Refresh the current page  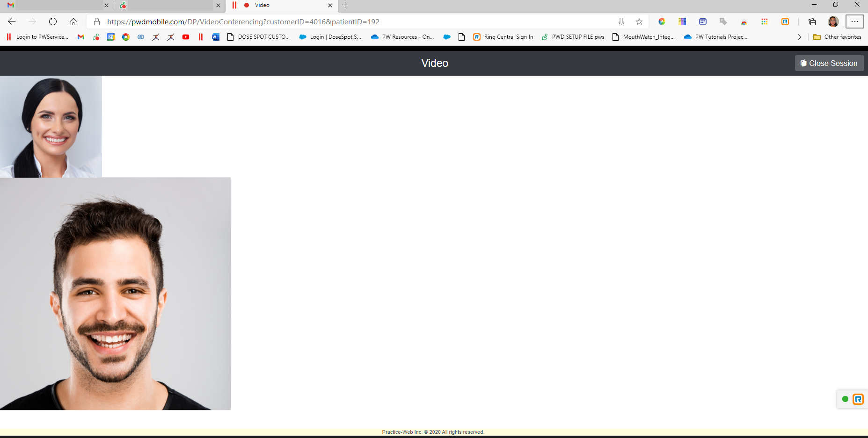(x=53, y=22)
